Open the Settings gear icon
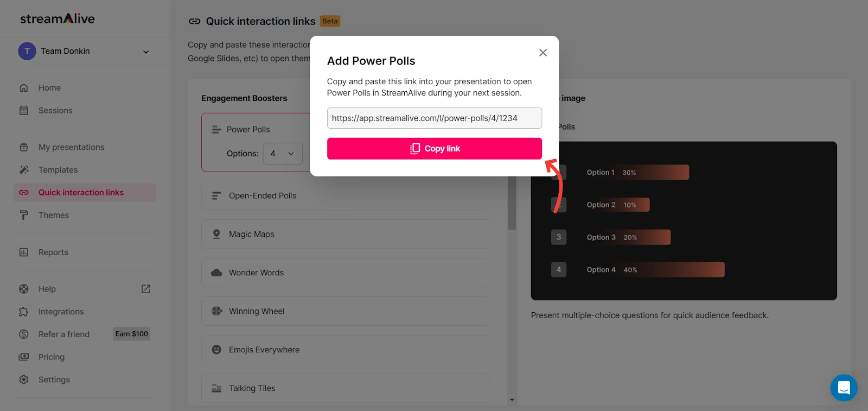 tap(24, 380)
